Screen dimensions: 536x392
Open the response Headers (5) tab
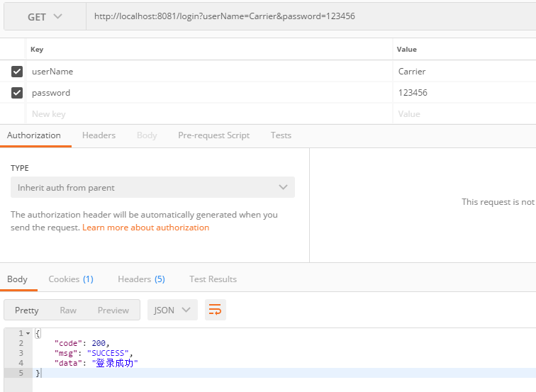[141, 279]
